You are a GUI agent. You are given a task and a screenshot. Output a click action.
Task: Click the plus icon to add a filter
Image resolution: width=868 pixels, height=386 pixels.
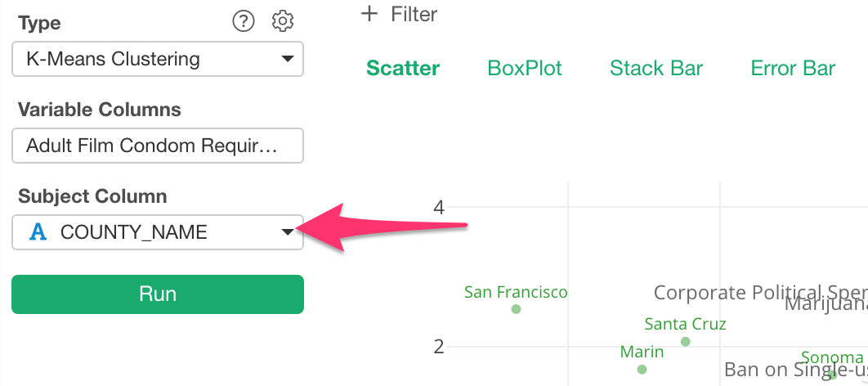tap(369, 13)
